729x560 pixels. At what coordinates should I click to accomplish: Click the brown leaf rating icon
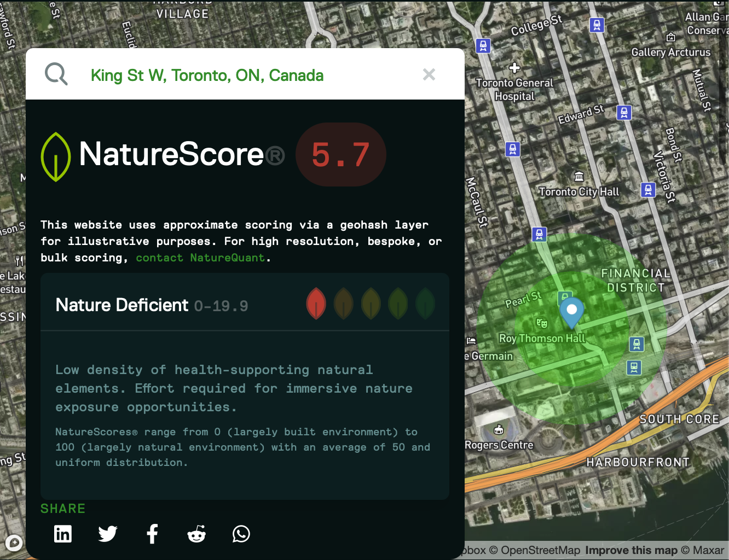point(344,304)
